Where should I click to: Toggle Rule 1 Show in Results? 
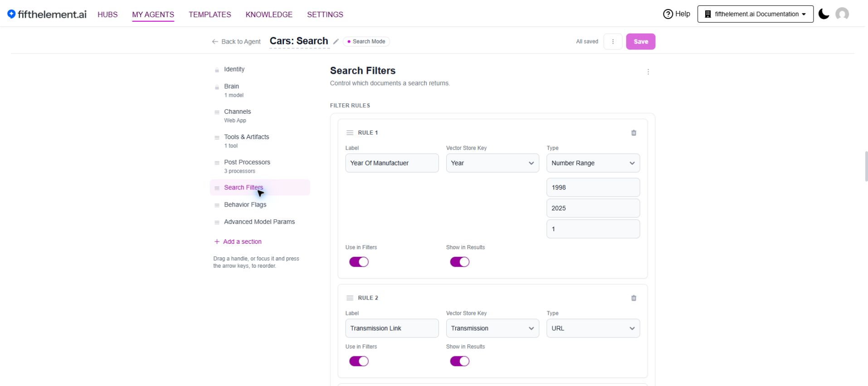click(x=459, y=262)
